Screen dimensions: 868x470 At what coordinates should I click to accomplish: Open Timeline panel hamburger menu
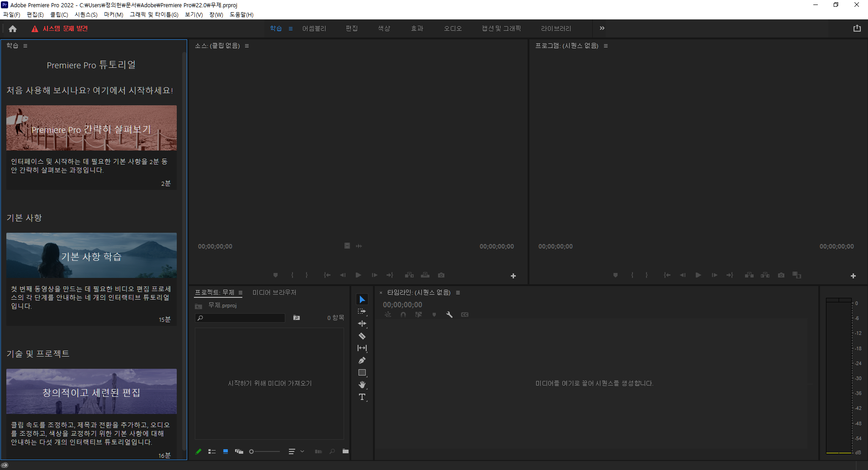458,292
